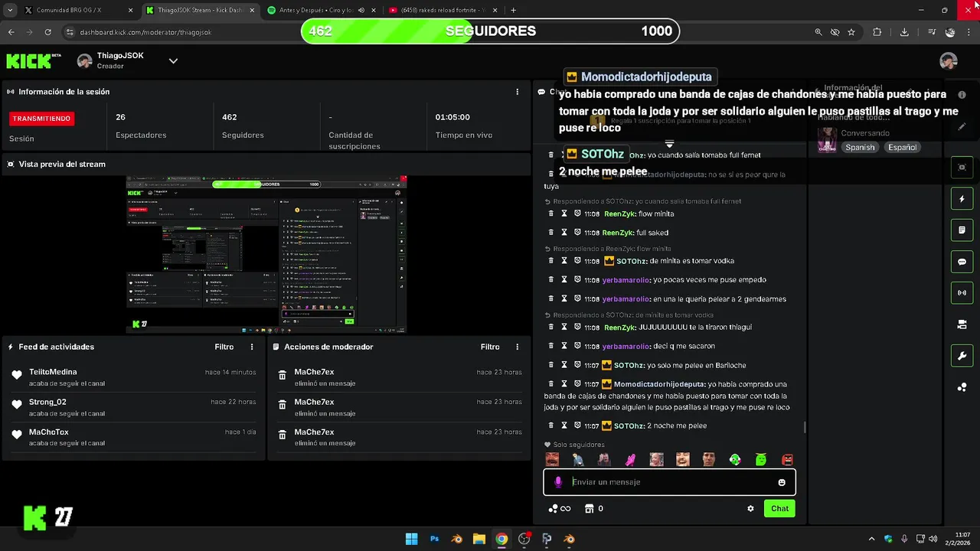Ban icon on SOTOhz 'de minita es tomar vodka'
Image resolution: width=980 pixels, height=551 pixels.
(x=578, y=261)
